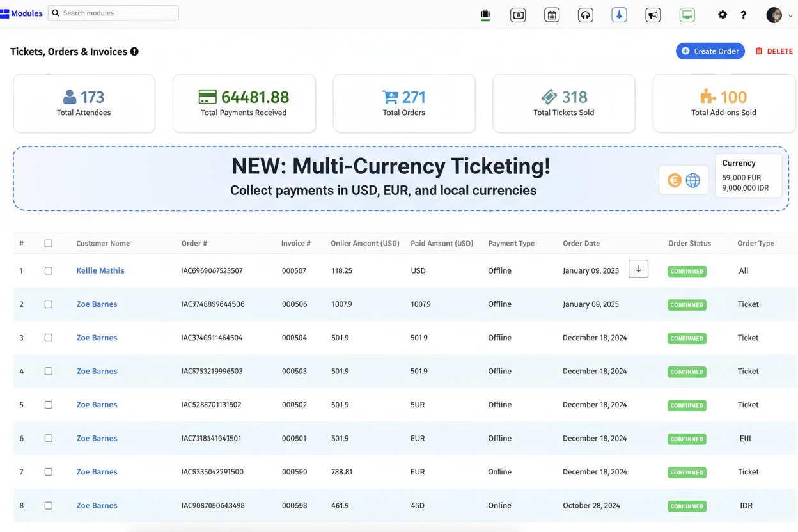Open the green monitor icon in toolbar
This screenshot has width=798, height=532.
click(x=687, y=15)
